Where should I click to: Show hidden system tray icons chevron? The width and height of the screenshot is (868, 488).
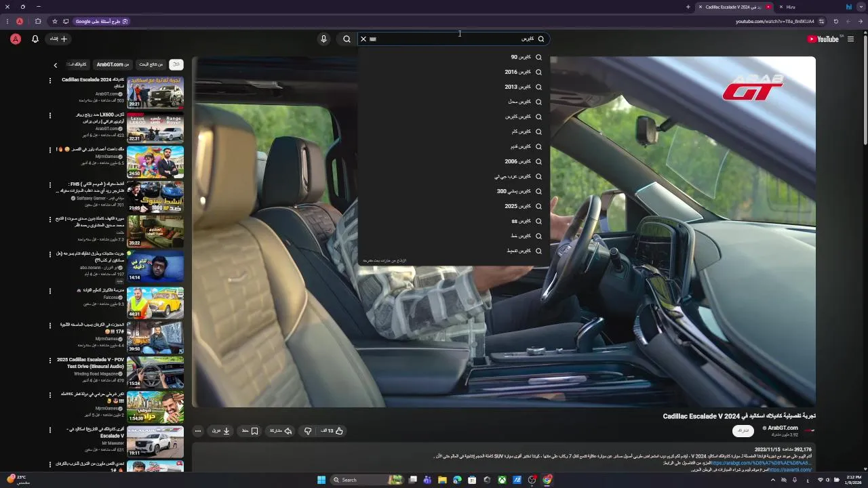(772, 480)
